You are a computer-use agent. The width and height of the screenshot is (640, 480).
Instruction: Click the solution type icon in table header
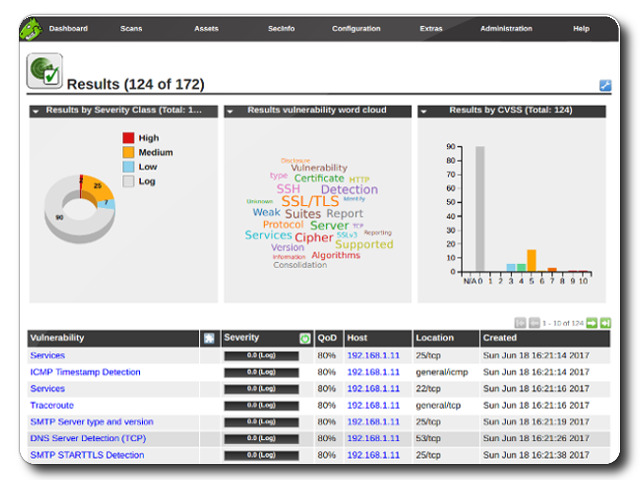tap(209, 339)
